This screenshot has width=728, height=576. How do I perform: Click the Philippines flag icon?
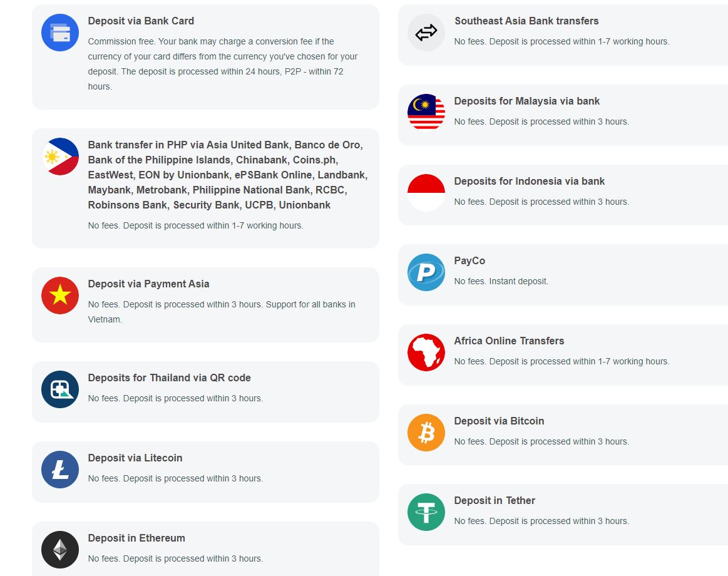click(60, 157)
